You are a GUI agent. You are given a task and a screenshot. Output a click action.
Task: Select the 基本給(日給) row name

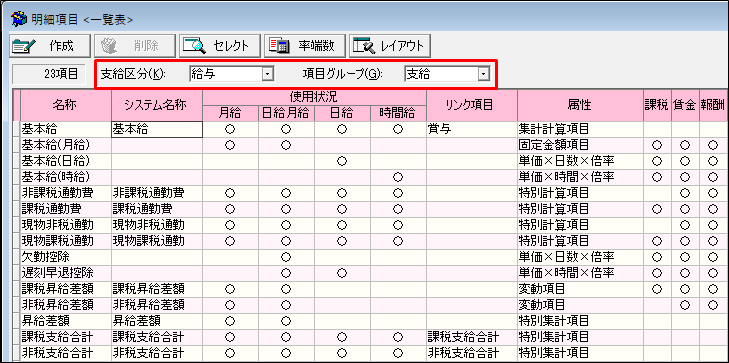coord(66,161)
